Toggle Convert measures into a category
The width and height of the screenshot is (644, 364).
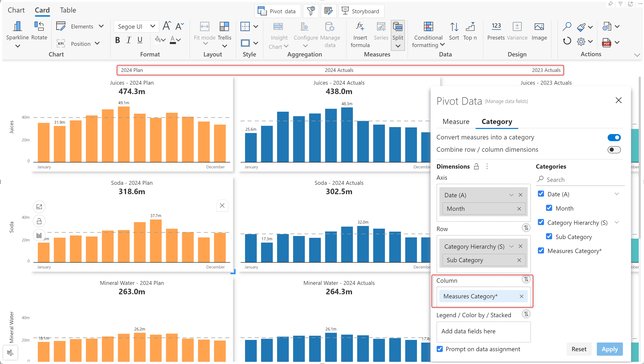(x=614, y=137)
